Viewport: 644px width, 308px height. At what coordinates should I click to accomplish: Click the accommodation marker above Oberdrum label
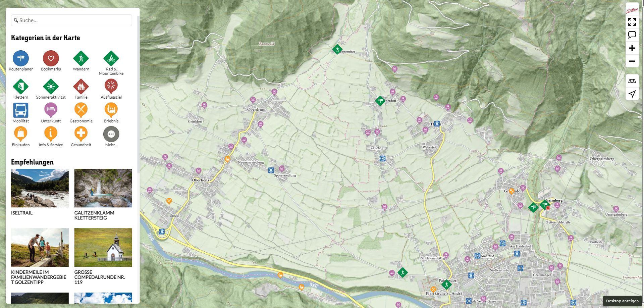point(253,100)
